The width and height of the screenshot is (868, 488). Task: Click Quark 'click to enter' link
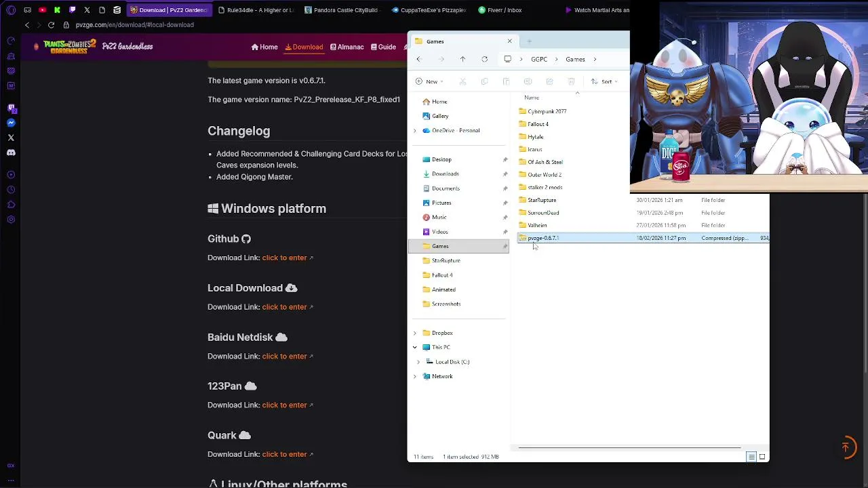click(x=285, y=455)
